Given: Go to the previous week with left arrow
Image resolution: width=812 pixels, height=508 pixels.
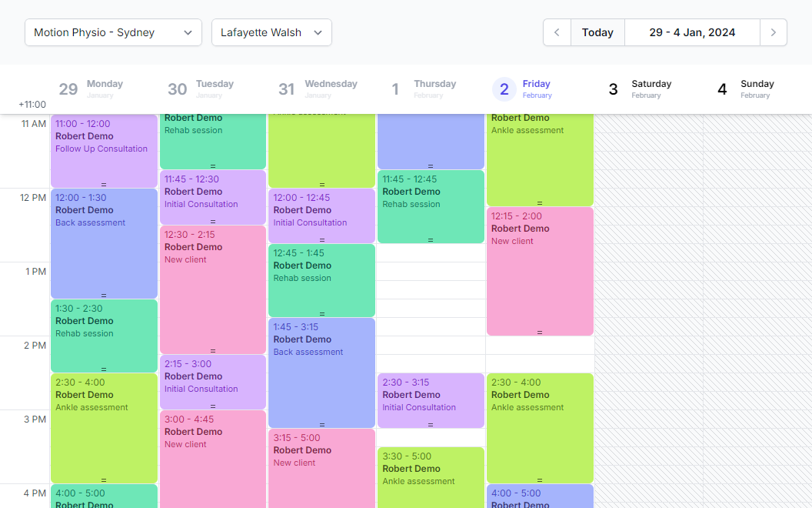Looking at the screenshot, I should [557, 32].
